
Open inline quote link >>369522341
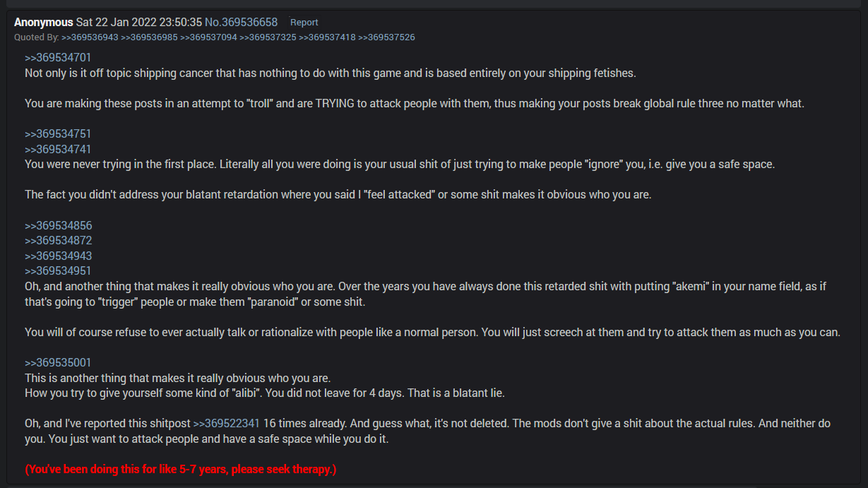coord(227,424)
